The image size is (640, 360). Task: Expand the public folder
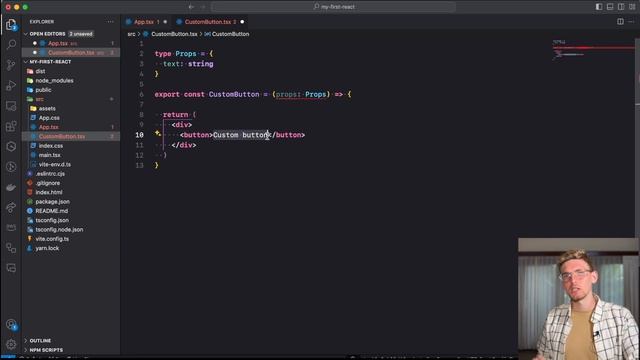pos(43,90)
